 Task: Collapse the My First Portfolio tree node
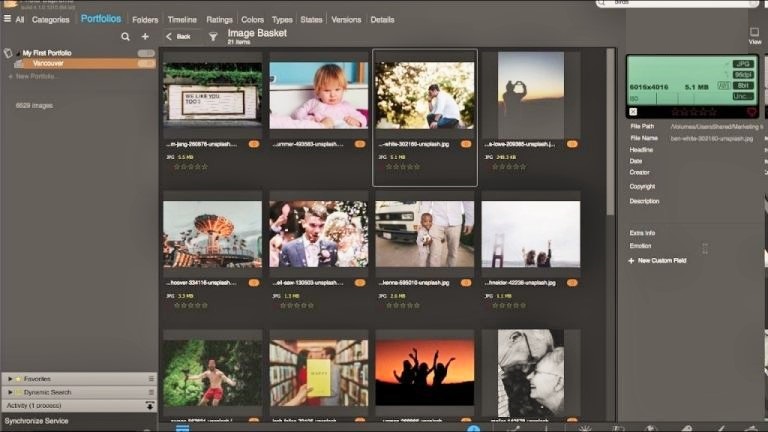point(18,53)
